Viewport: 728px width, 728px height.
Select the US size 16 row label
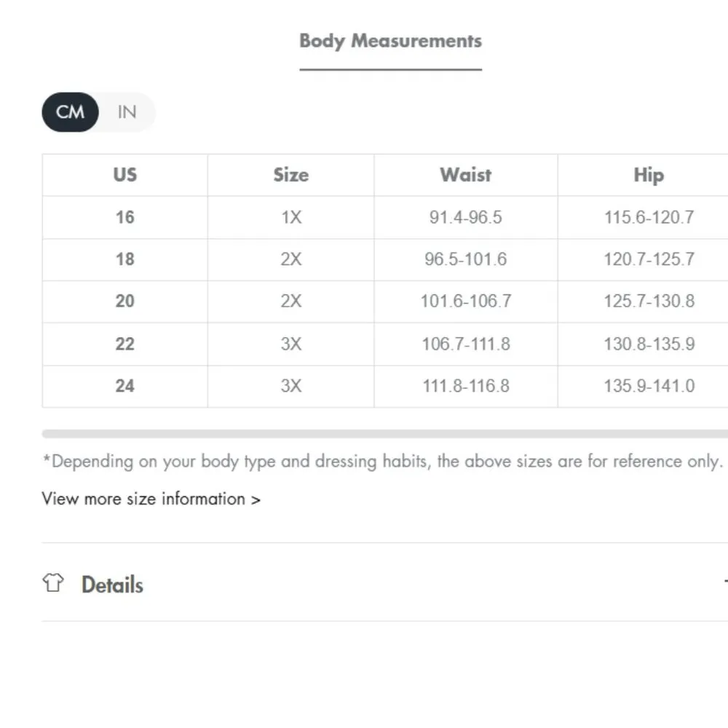click(x=124, y=217)
